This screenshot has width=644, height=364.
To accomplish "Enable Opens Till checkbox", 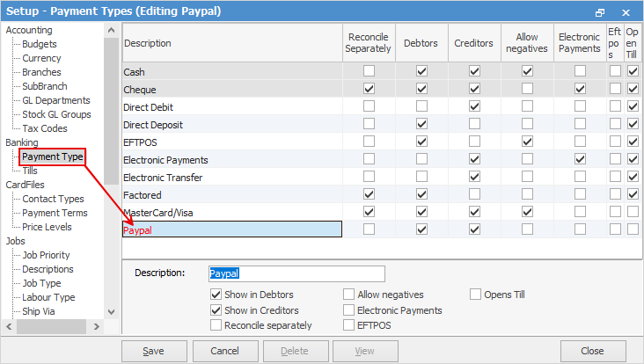I will point(475,295).
